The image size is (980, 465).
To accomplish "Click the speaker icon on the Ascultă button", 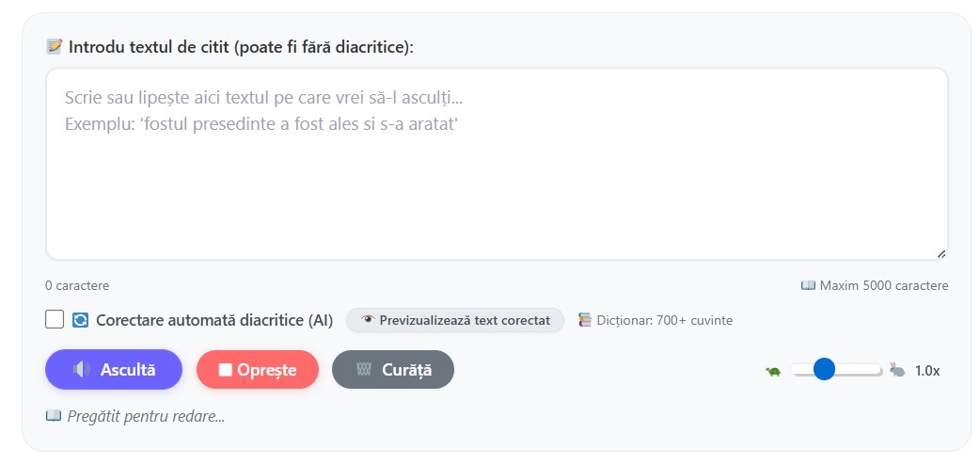I will (81, 369).
